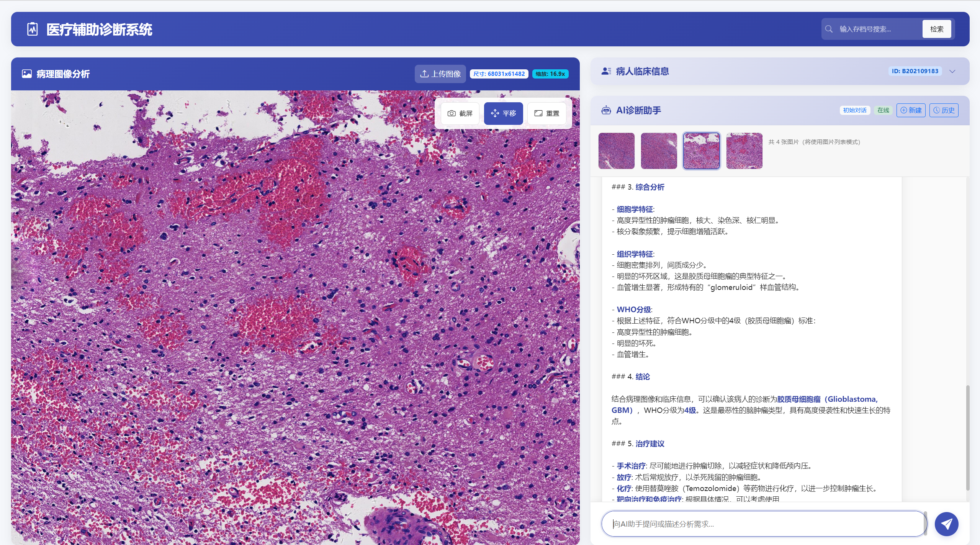Expand the 病人临床信息 panel chevron

(x=952, y=71)
